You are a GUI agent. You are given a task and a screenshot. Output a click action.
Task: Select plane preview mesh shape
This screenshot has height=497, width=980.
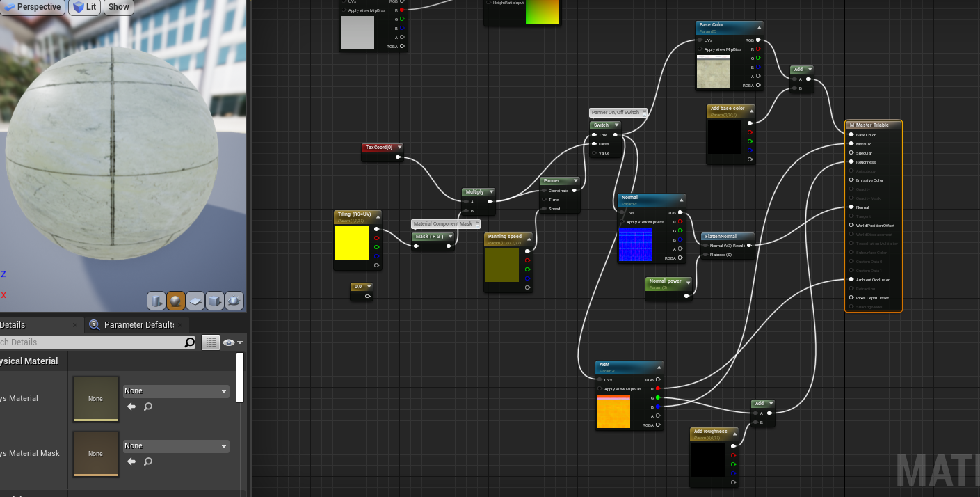tap(195, 300)
